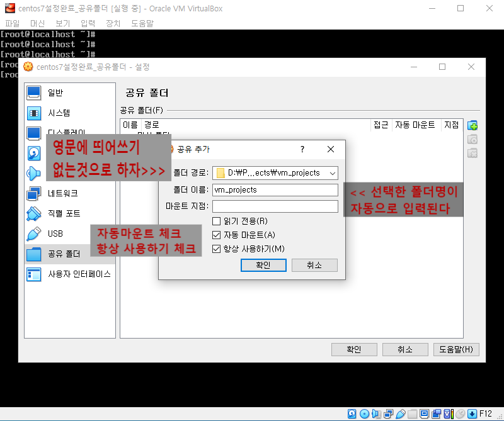Click the 접근 column header

(381, 125)
